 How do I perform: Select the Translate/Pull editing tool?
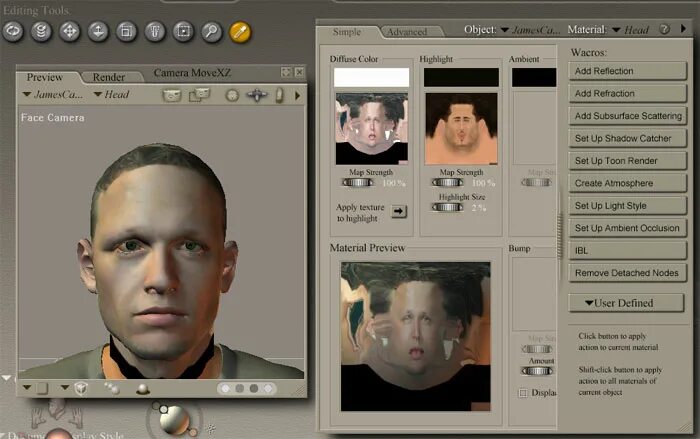pos(71,31)
